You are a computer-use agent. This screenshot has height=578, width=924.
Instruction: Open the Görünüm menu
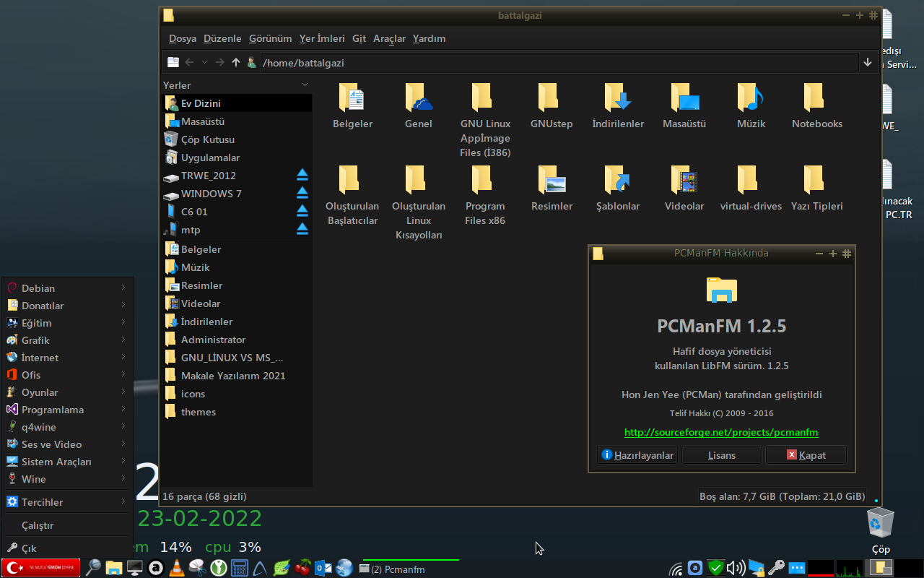(270, 38)
